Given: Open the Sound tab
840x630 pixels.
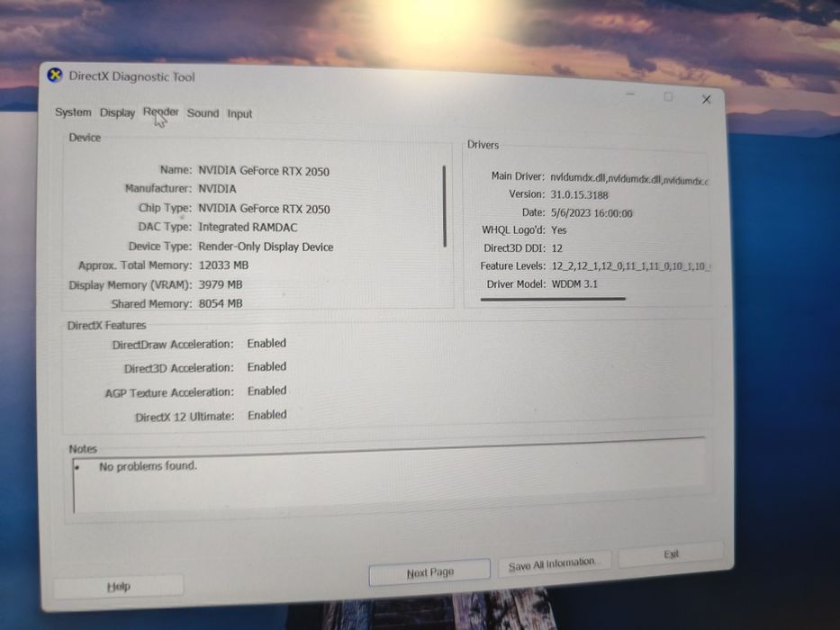Looking at the screenshot, I should 203,113.
